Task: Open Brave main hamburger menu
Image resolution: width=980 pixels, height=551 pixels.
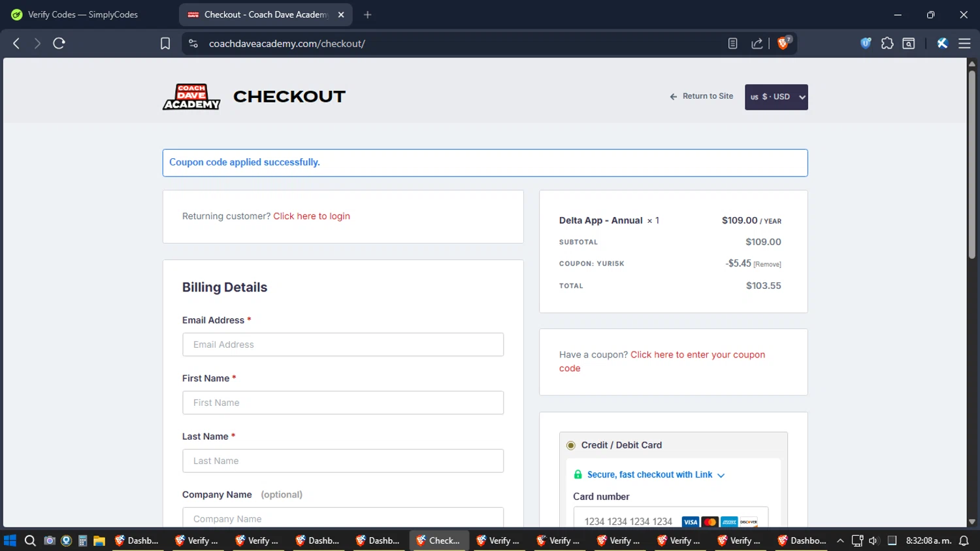Action: [964, 43]
